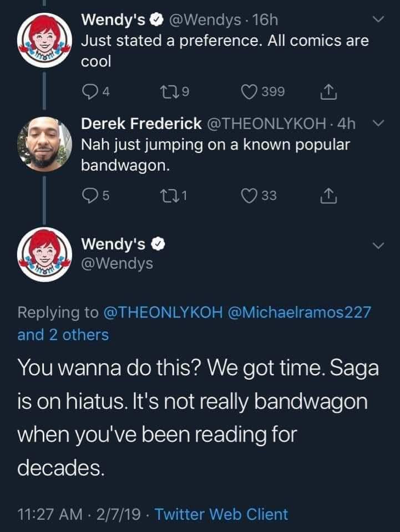This screenshot has height=532, width=400.
Task: Open the Twitter Web Client source link
Action: (221, 514)
